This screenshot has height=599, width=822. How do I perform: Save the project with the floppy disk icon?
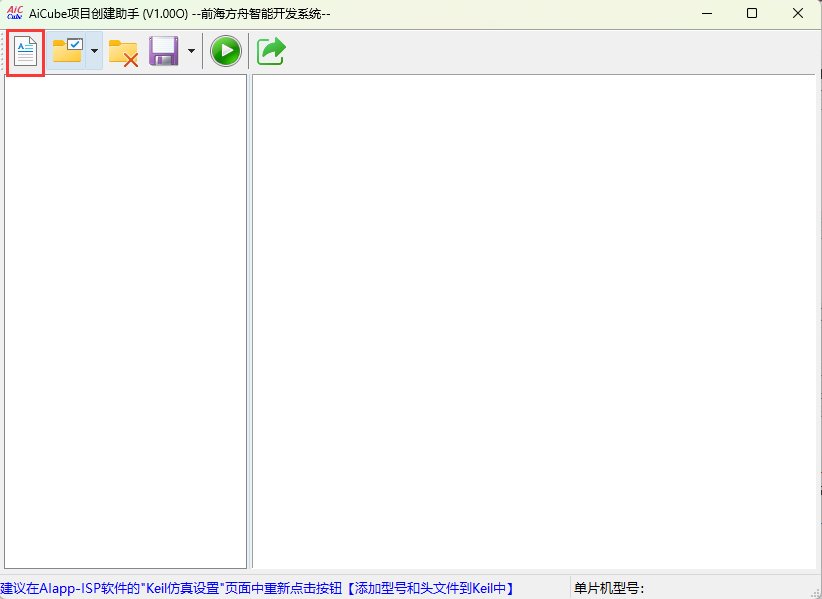164,51
